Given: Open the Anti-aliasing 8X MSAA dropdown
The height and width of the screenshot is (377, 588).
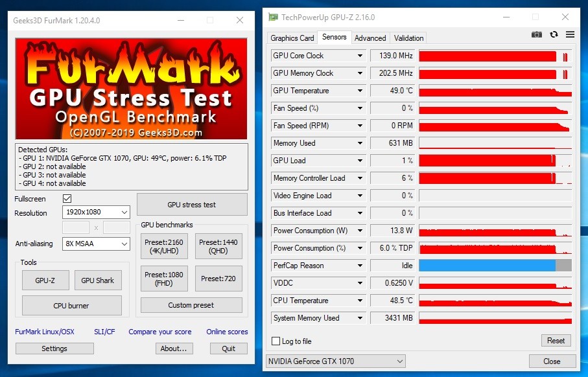Looking at the screenshot, I should click(96, 244).
